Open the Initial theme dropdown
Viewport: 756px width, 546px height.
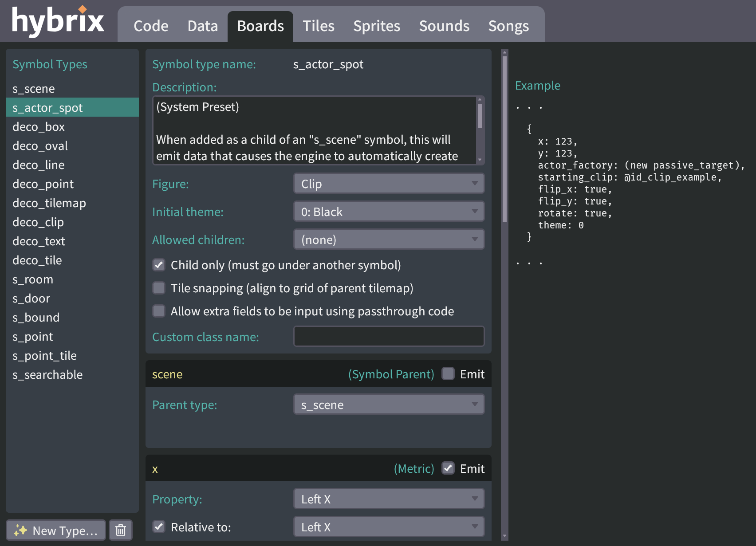tap(389, 212)
